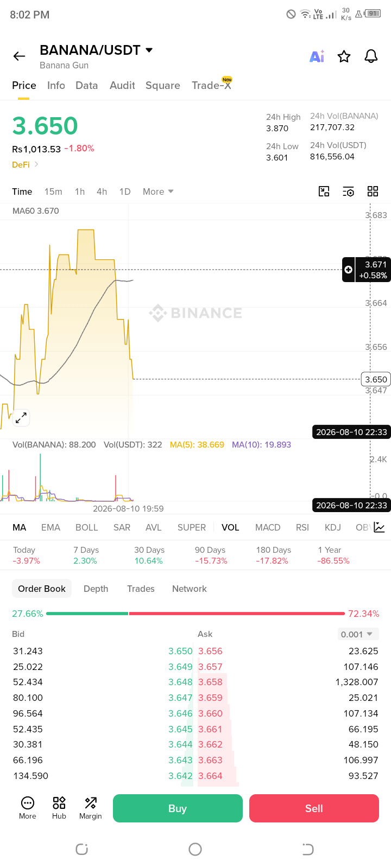Tap the Today -3.97% performance
The width and height of the screenshot is (391, 868).
26,555
